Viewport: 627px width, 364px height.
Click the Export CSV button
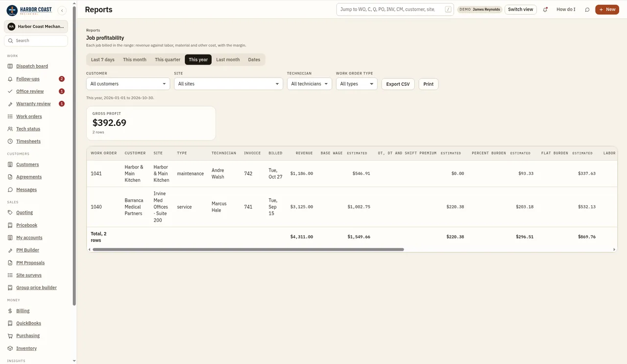click(x=398, y=84)
